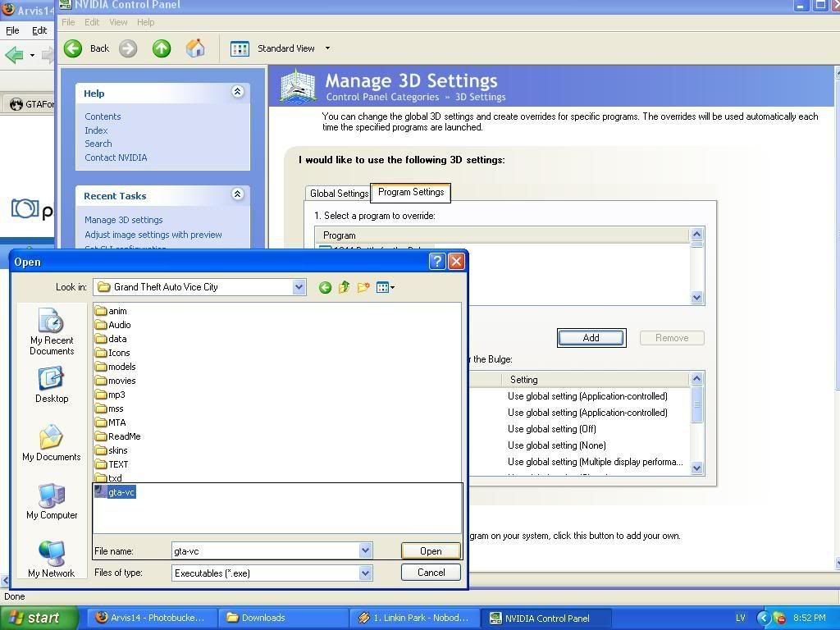Select the 'Use global setting (Off)' row
The image size is (840, 630).
552,429
